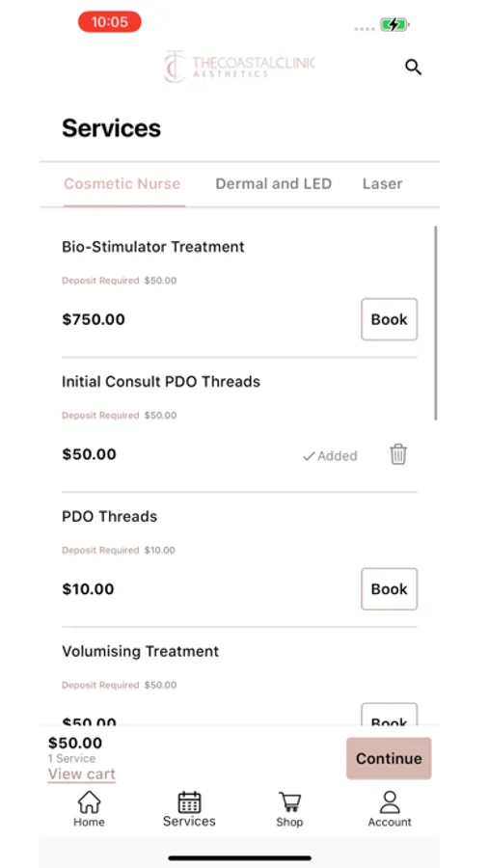Switch to the Cosmetic Nurse tab

pyautogui.click(x=122, y=184)
